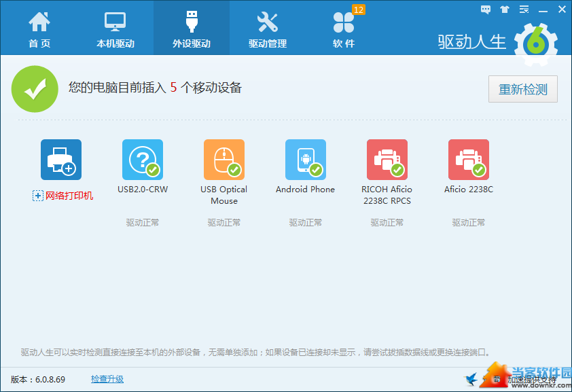This screenshot has width=572, height=392.
Task: Click 驱动正常 status under USB2.0-CRW
Action: pyautogui.click(x=143, y=222)
